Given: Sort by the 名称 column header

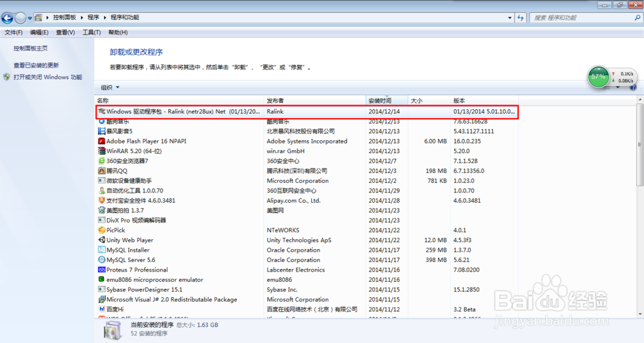Looking at the screenshot, I should pos(179,100).
